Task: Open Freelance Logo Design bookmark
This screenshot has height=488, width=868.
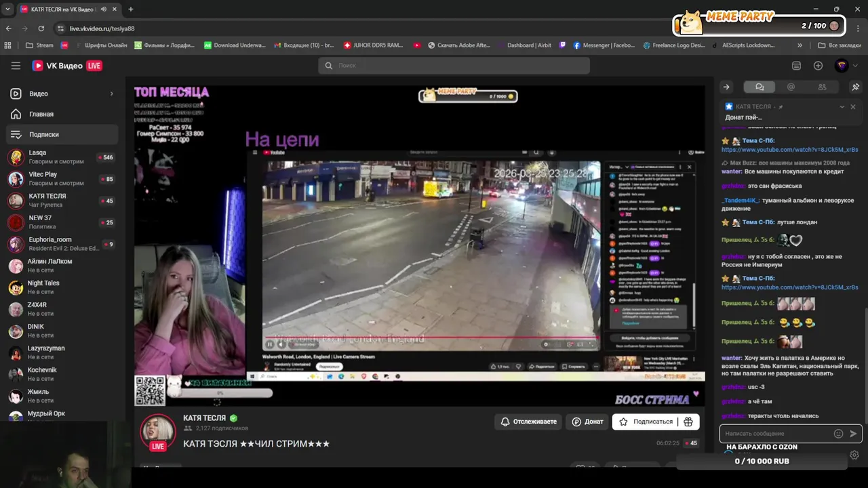Action: pos(674,45)
